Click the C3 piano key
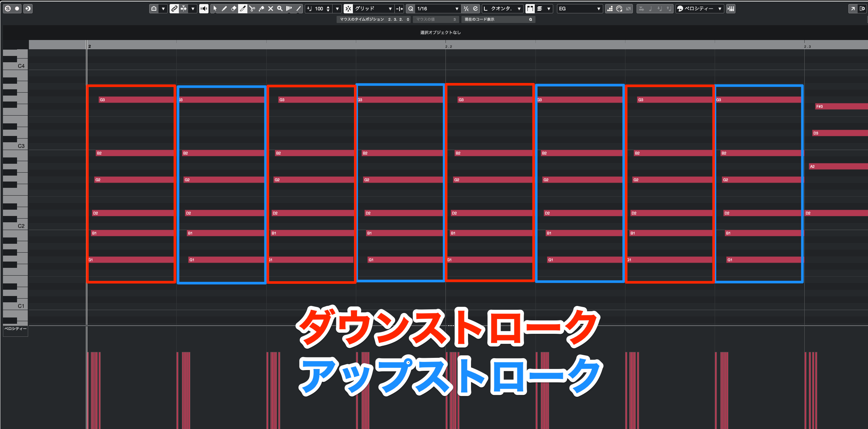This screenshot has height=429, width=868. pyautogui.click(x=16, y=146)
